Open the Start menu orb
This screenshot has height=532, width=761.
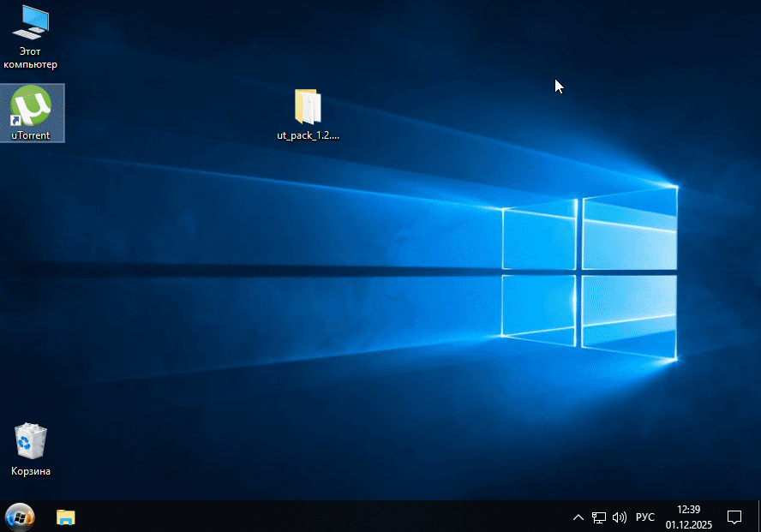pyautogui.click(x=19, y=517)
